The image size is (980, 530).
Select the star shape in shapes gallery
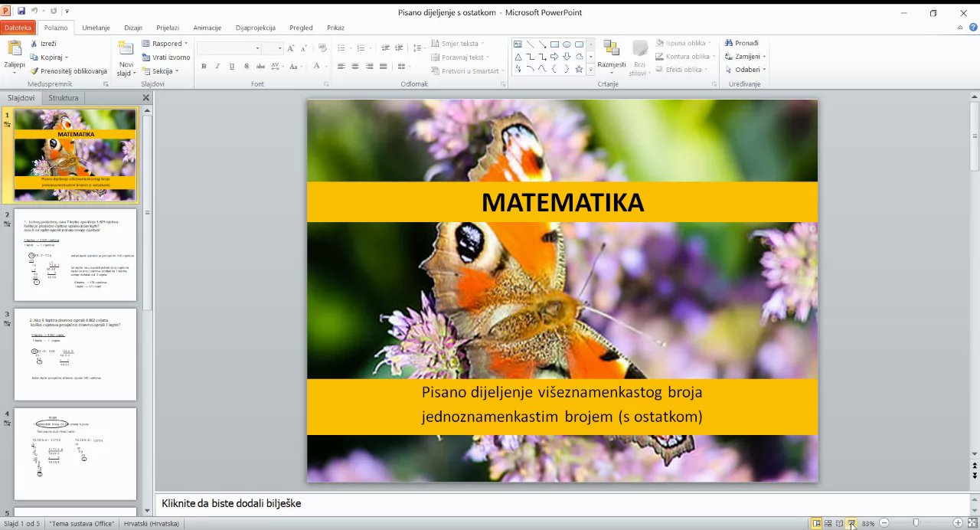579,69
